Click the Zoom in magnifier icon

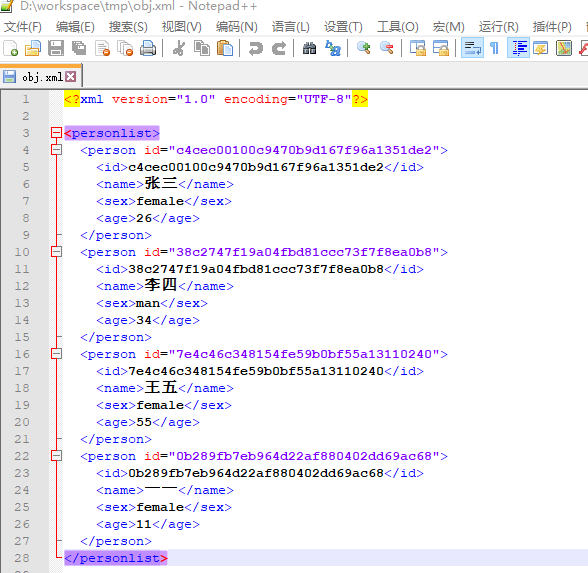[363, 48]
